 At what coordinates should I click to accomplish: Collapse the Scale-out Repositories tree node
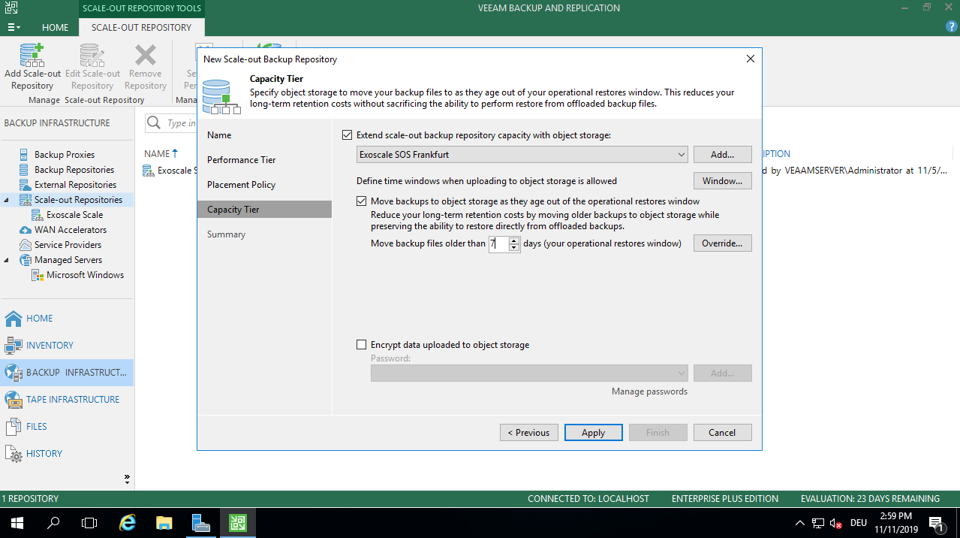coord(8,200)
